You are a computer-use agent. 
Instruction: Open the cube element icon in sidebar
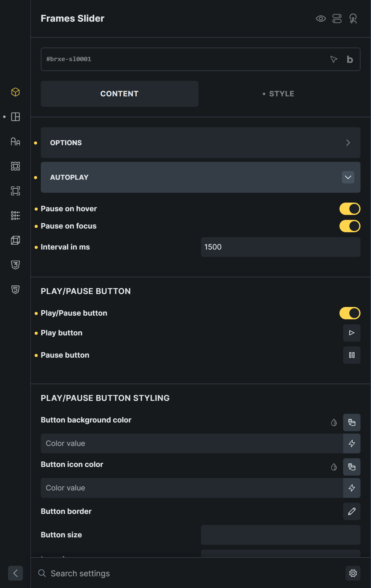pyautogui.click(x=15, y=92)
